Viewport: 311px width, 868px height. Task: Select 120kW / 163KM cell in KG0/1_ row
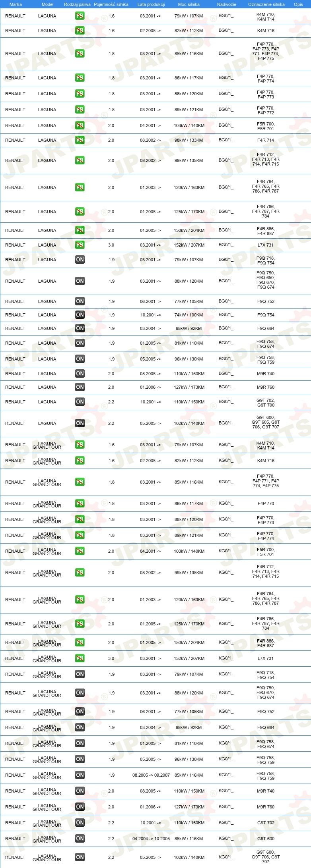point(189,600)
